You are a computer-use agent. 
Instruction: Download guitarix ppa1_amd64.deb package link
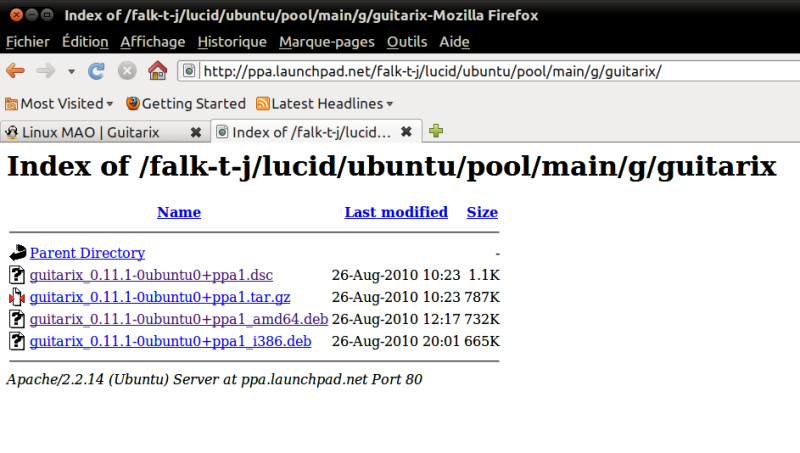tap(179, 319)
